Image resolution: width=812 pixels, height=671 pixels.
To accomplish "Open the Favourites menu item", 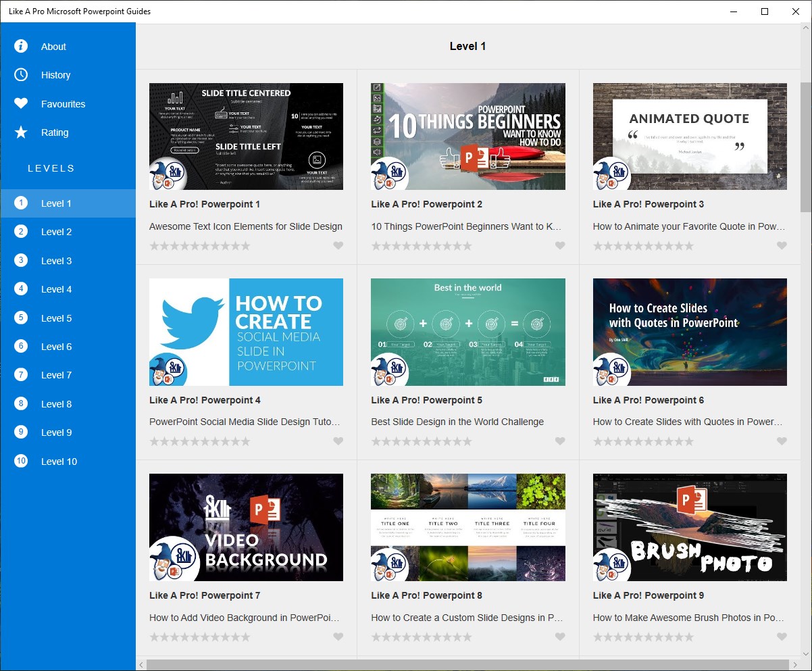I will point(68,104).
